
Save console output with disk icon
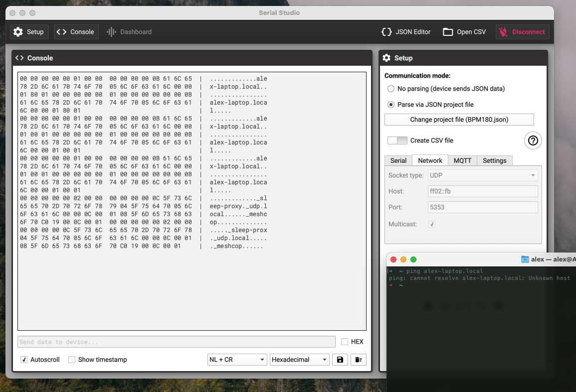[x=340, y=359]
